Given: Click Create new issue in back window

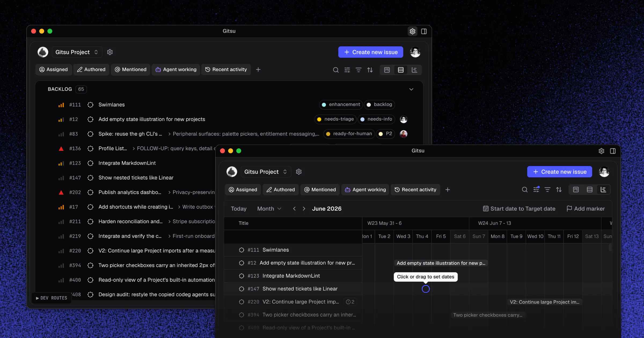Looking at the screenshot, I should 371,52.
